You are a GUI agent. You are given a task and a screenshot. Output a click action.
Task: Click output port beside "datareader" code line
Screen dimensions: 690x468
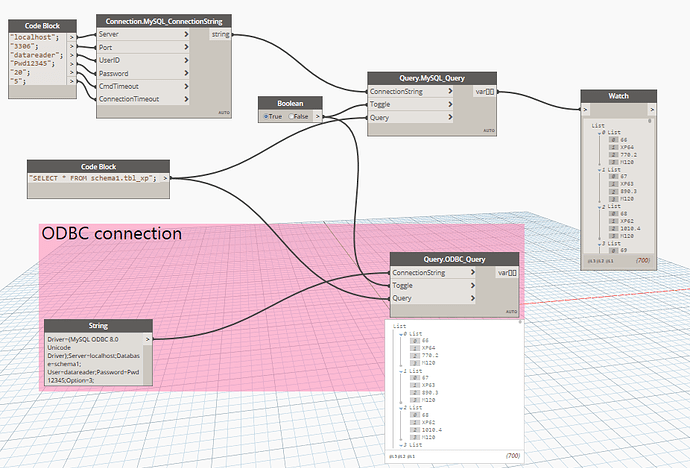point(71,55)
